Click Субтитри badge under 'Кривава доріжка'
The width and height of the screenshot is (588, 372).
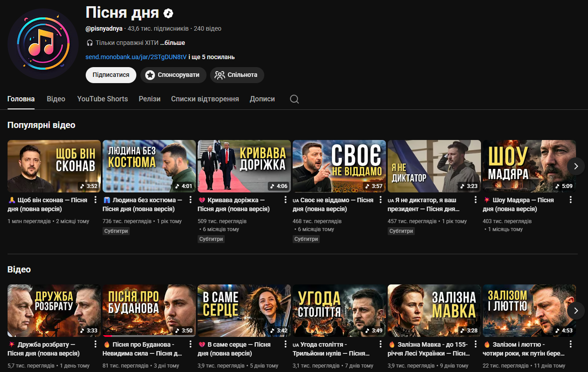211,239
